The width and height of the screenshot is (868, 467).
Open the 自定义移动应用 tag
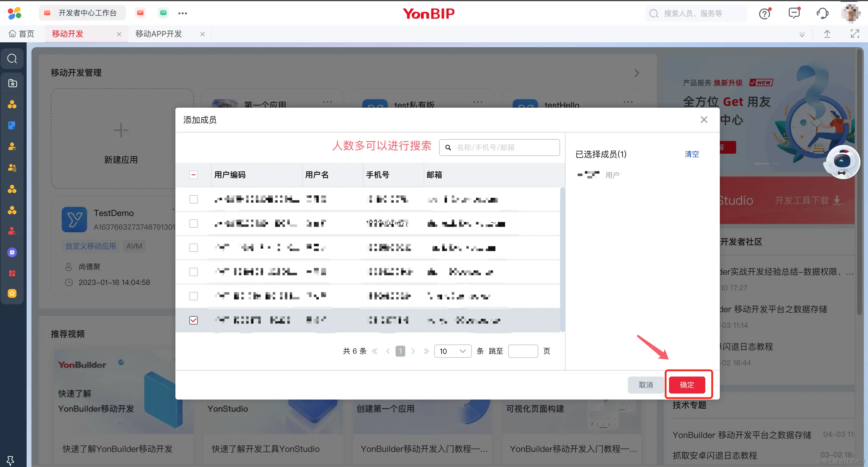90,246
